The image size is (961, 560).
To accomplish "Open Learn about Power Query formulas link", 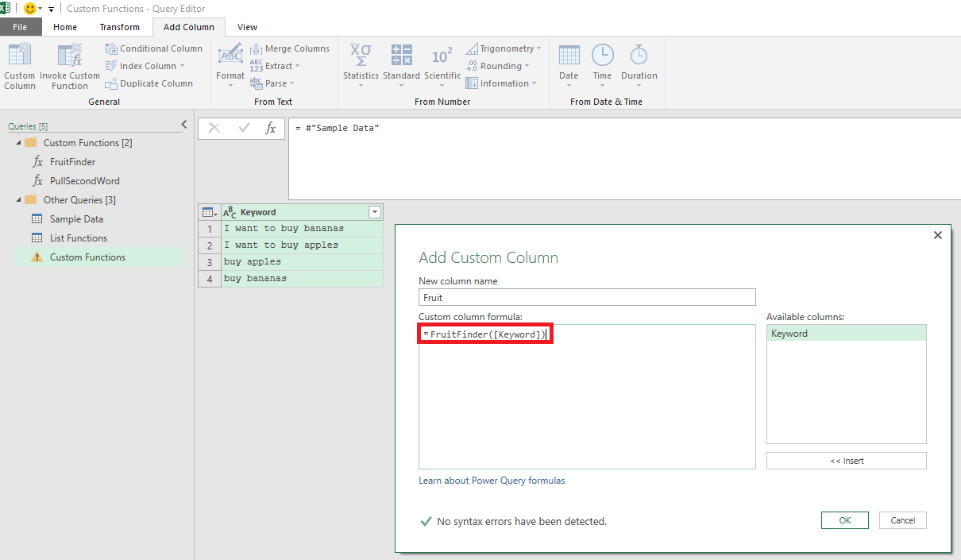I will coord(492,481).
